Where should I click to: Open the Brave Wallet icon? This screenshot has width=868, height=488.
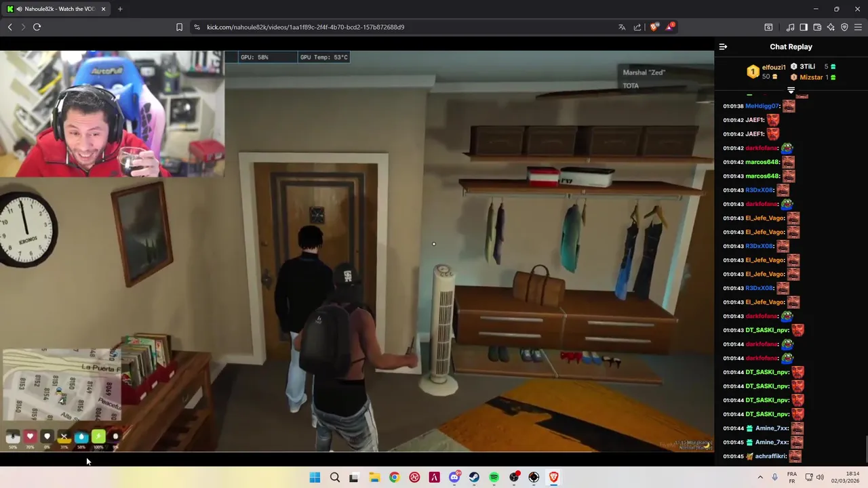point(817,27)
